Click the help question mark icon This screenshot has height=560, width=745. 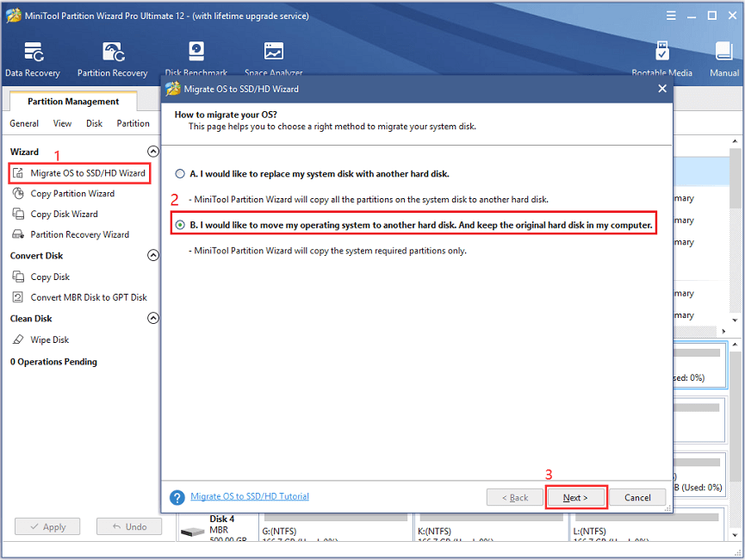pos(177,497)
